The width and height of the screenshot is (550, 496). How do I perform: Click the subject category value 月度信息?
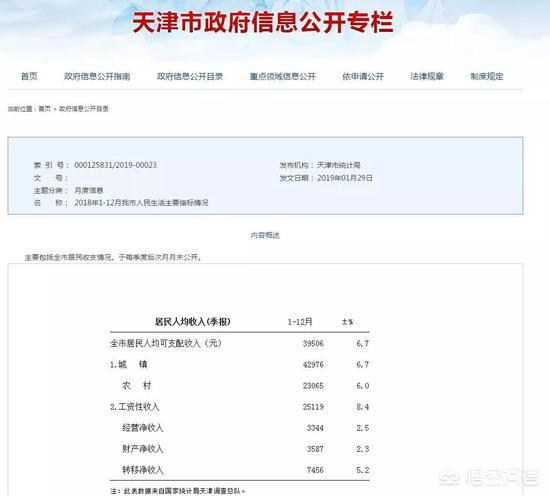tap(89, 190)
